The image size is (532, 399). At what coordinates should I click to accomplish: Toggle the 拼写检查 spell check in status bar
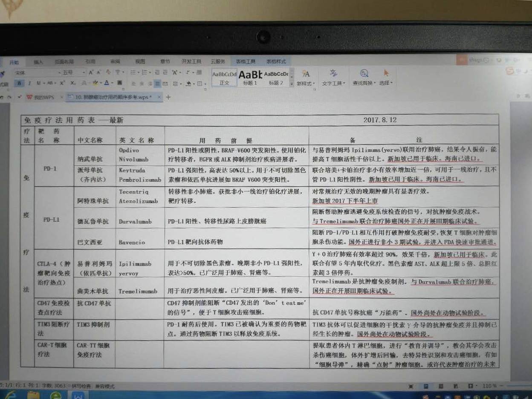click(81, 386)
